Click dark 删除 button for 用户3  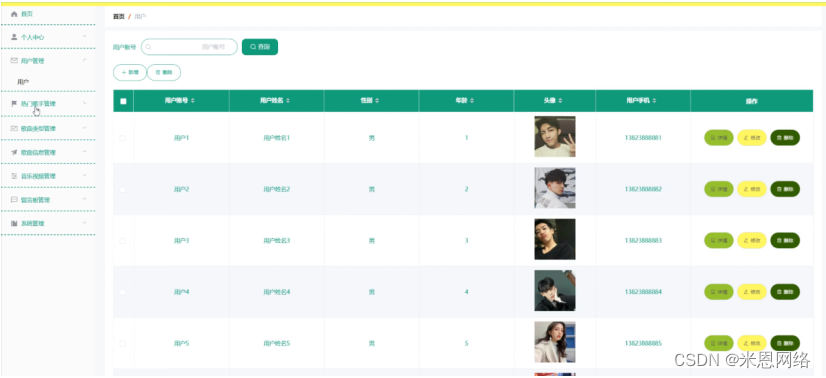(x=785, y=241)
